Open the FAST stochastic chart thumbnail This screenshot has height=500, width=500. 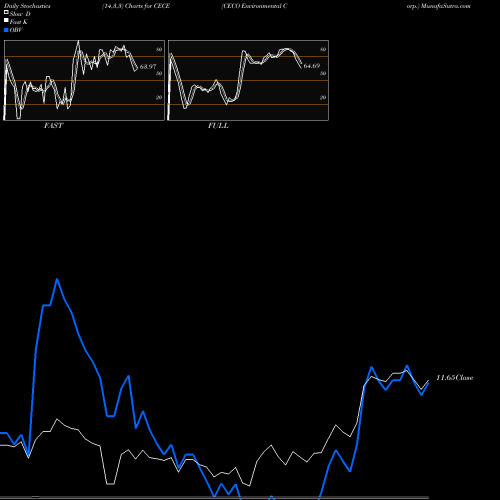84,80
